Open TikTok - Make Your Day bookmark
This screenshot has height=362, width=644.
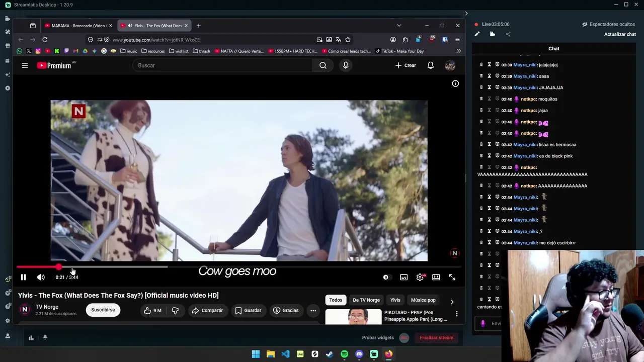[x=399, y=51]
